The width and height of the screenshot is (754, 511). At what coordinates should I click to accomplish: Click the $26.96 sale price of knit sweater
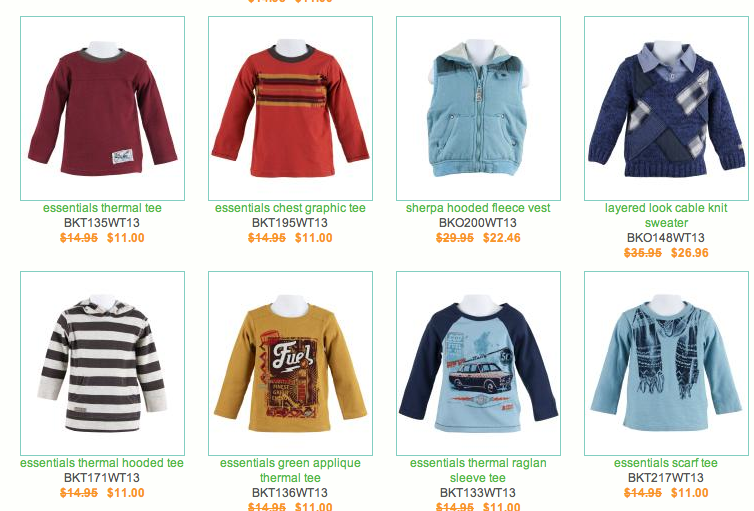click(690, 253)
